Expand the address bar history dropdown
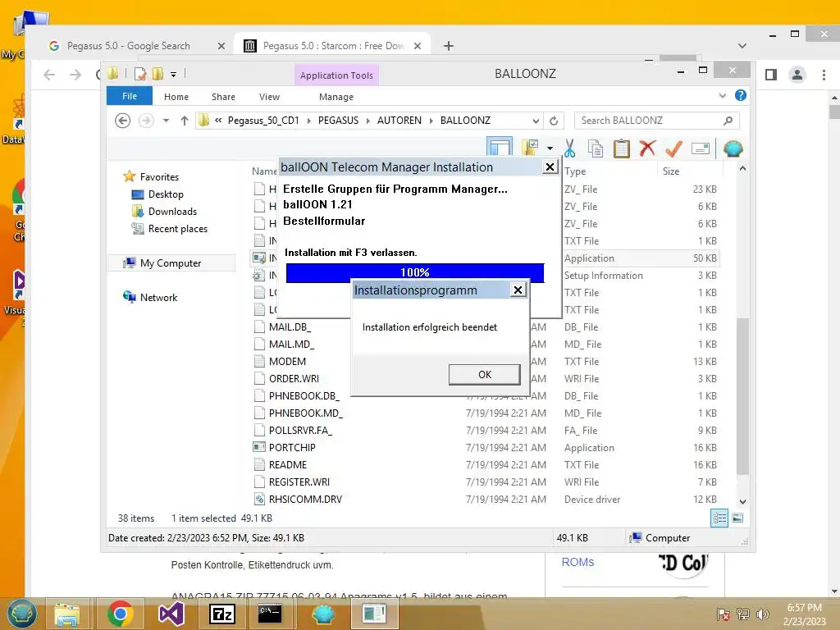The height and width of the screenshot is (630, 840). point(535,121)
